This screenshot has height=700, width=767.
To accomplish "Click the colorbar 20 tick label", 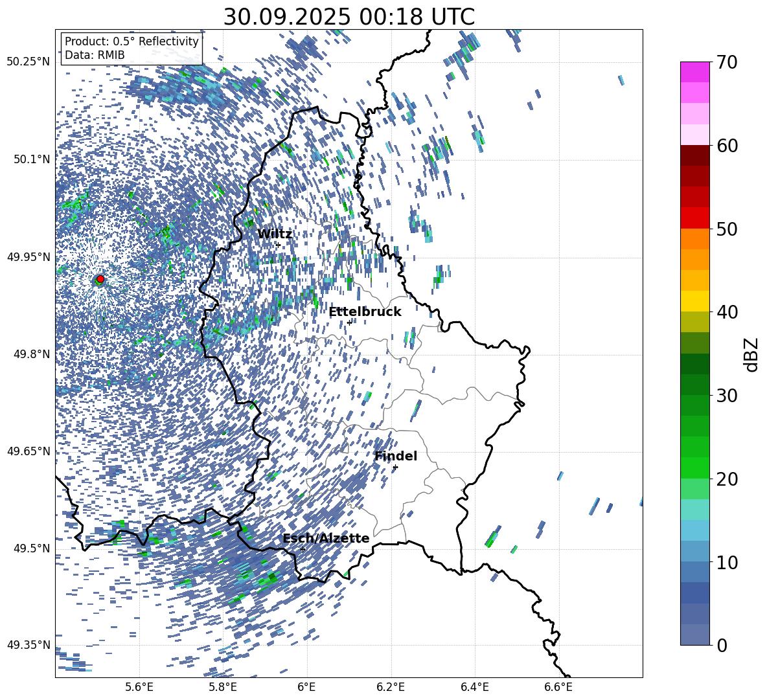I will (x=727, y=479).
